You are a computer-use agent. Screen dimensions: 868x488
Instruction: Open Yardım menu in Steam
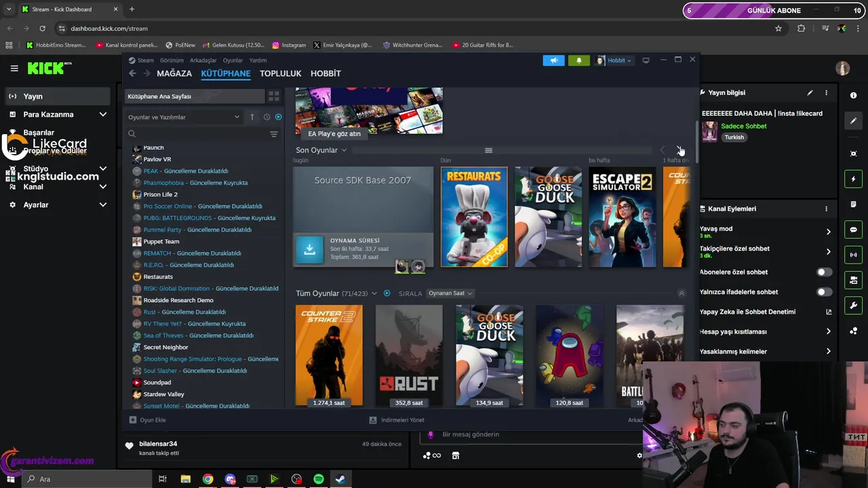click(x=258, y=60)
